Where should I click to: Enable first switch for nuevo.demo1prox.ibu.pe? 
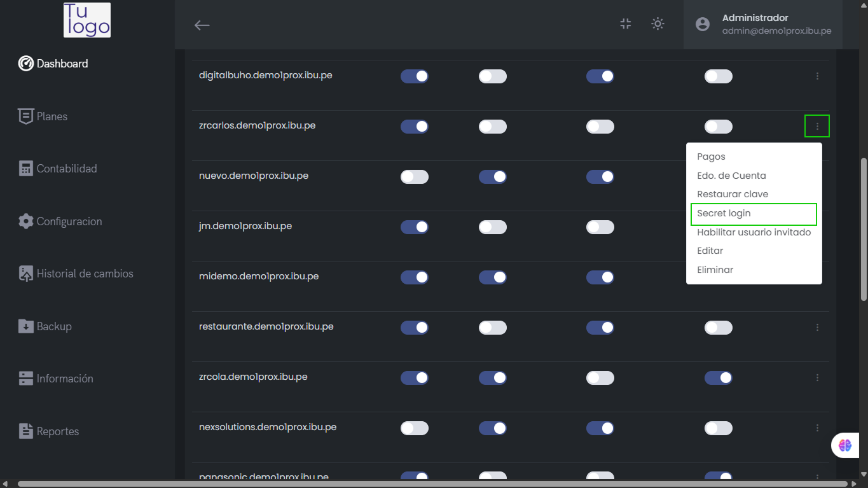click(415, 177)
